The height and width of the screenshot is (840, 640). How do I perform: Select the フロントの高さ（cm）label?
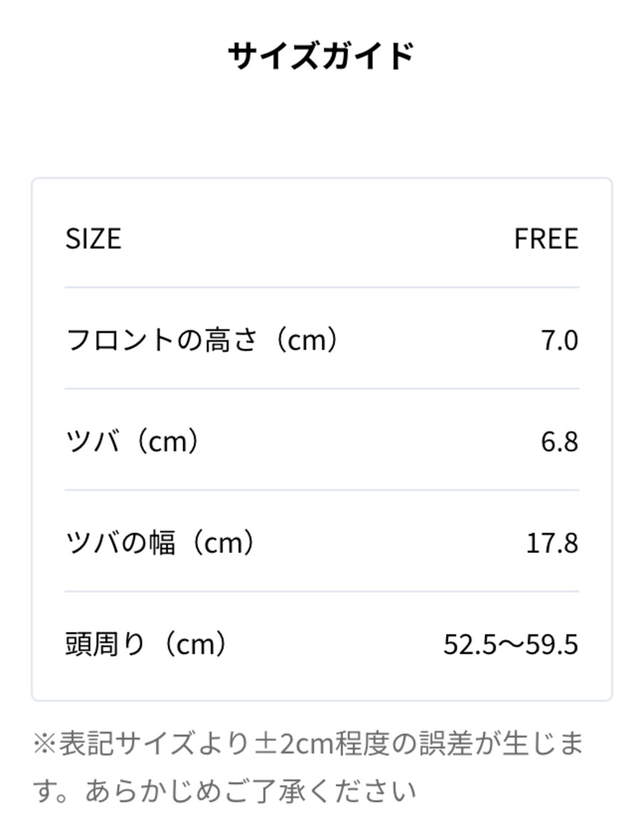(203, 340)
